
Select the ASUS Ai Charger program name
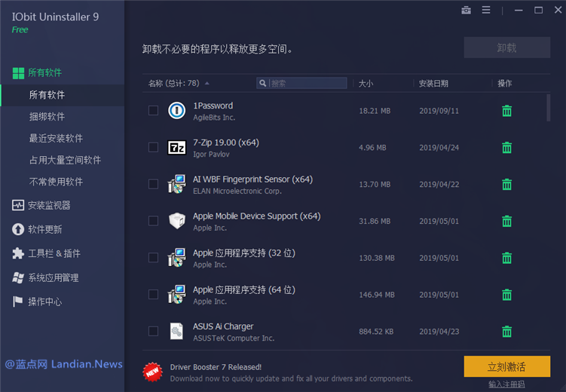[223, 326]
